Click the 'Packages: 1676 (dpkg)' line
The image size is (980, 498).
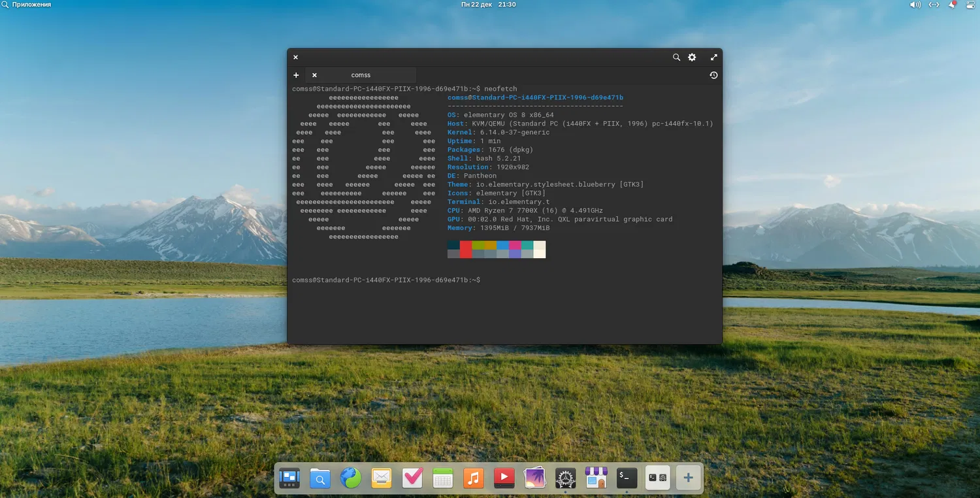(490, 150)
